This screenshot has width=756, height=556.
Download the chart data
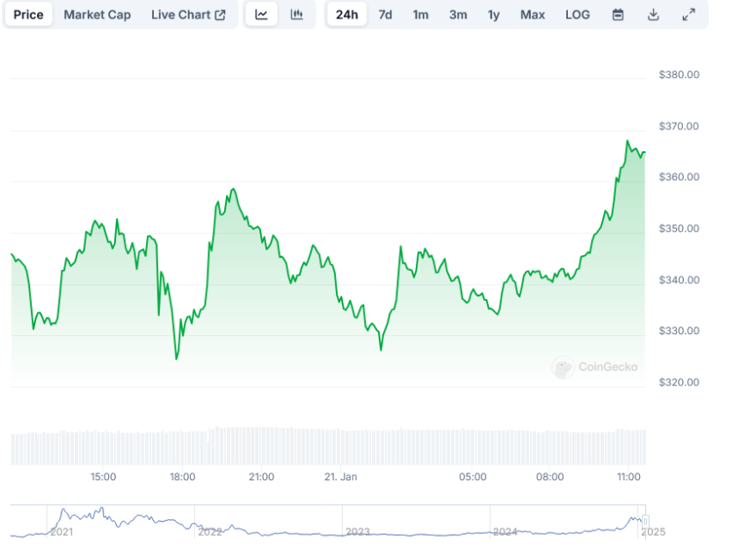pos(653,15)
